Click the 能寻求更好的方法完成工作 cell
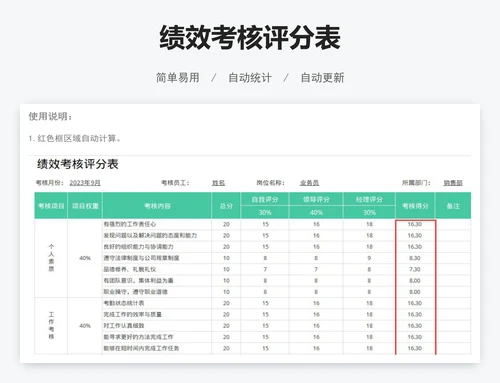 157,337
